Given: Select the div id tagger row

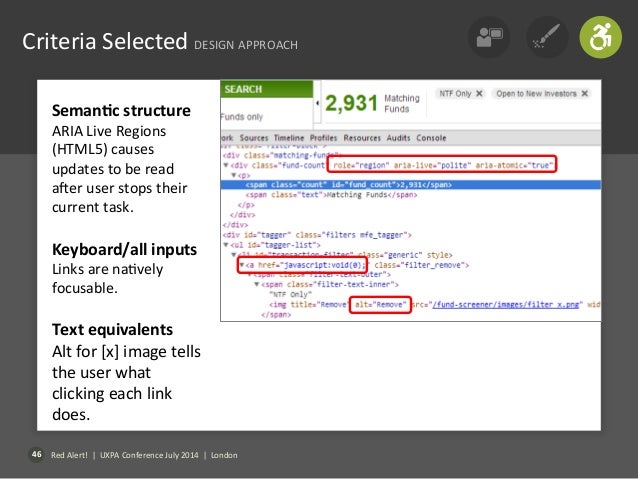Looking at the screenshot, I should [317, 235].
